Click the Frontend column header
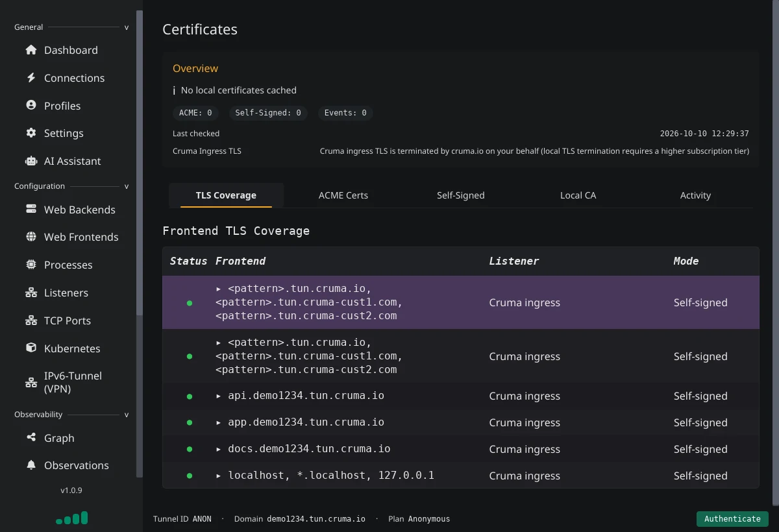This screenshot has width=779, height=532. pyautogui.click(x=240, y=261)
